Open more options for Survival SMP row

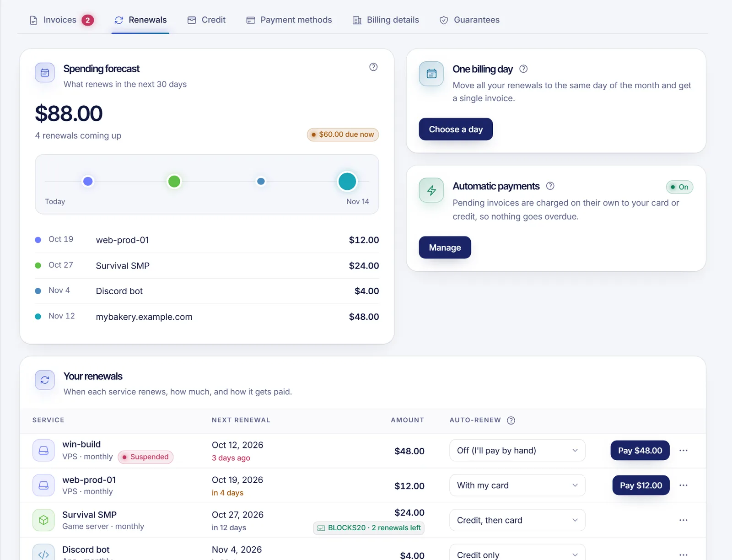coord(684,520)
